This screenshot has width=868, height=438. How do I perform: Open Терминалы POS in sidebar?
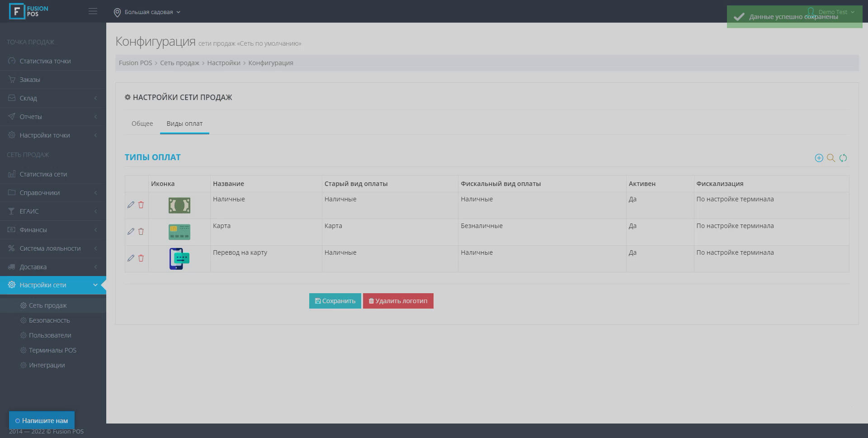(x=52, y=350)
